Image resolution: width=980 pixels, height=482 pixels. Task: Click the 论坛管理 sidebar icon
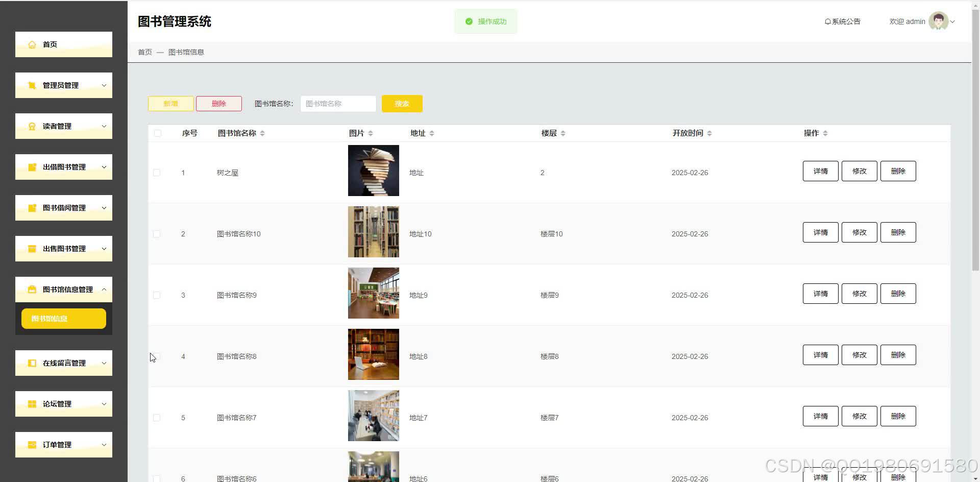click(x=32, y=404)
